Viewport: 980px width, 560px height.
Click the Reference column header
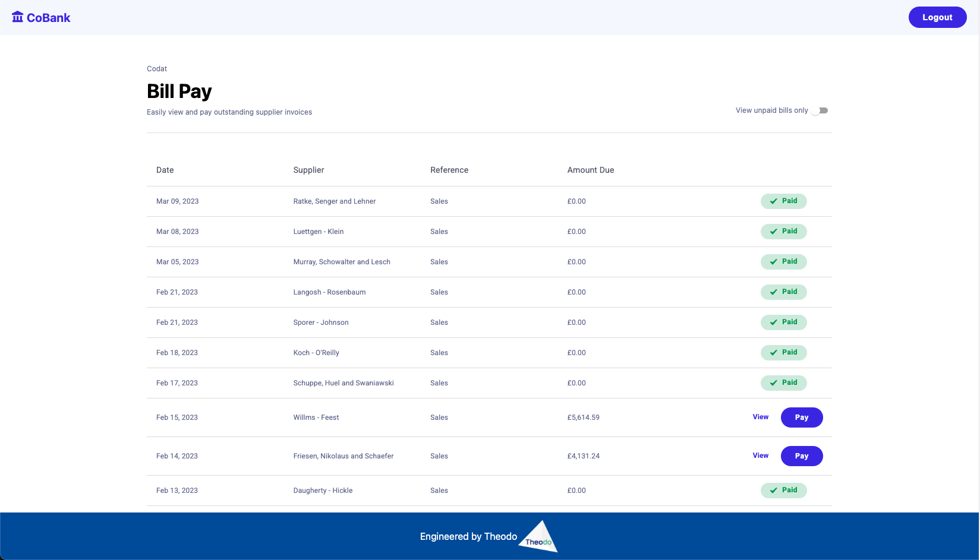449,170
